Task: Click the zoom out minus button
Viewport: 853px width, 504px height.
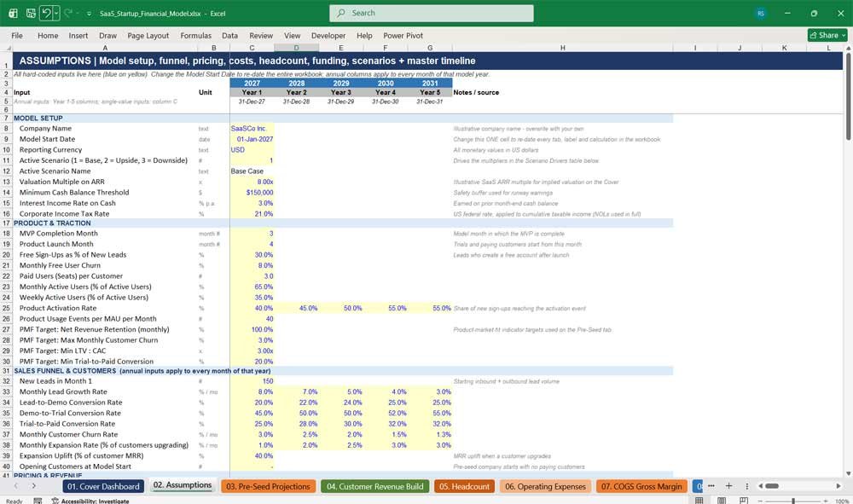Action: [x=761, y=501]
